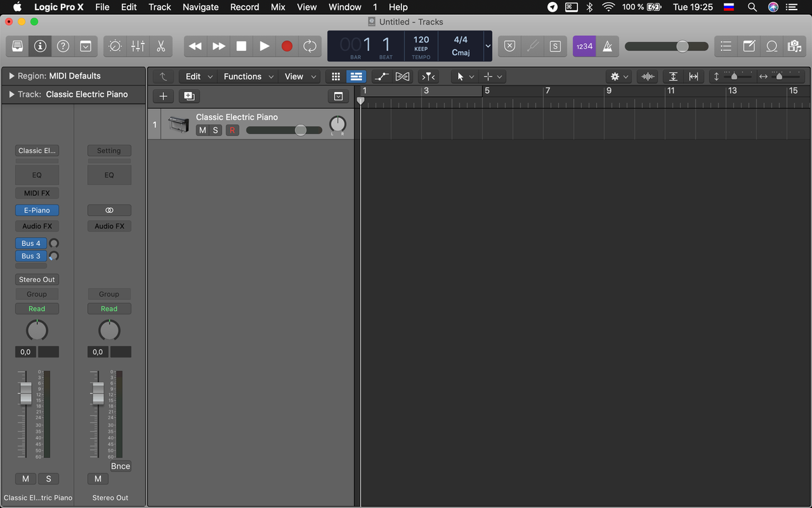Click the Stop transport button
This screenshot has height=508, width=812.
pos(242,46)
